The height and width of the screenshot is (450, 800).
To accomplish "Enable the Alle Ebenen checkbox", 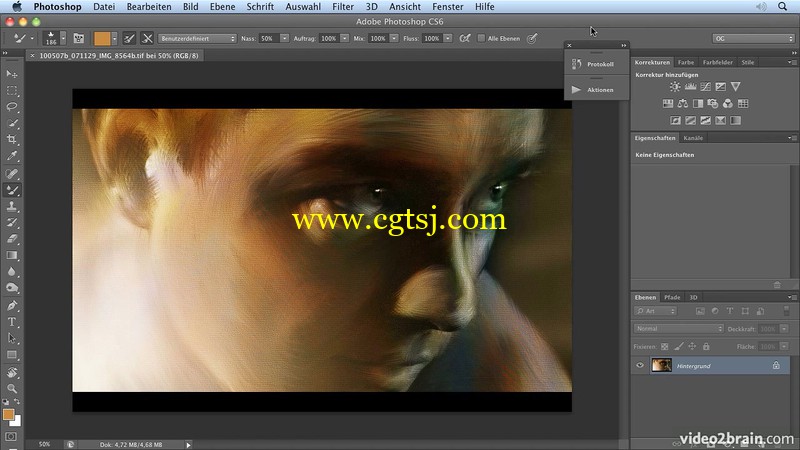I will coord(481,38).
